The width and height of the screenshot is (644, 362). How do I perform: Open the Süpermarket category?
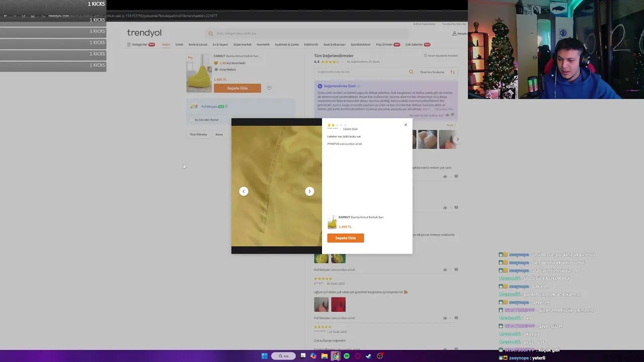(243, 44)
